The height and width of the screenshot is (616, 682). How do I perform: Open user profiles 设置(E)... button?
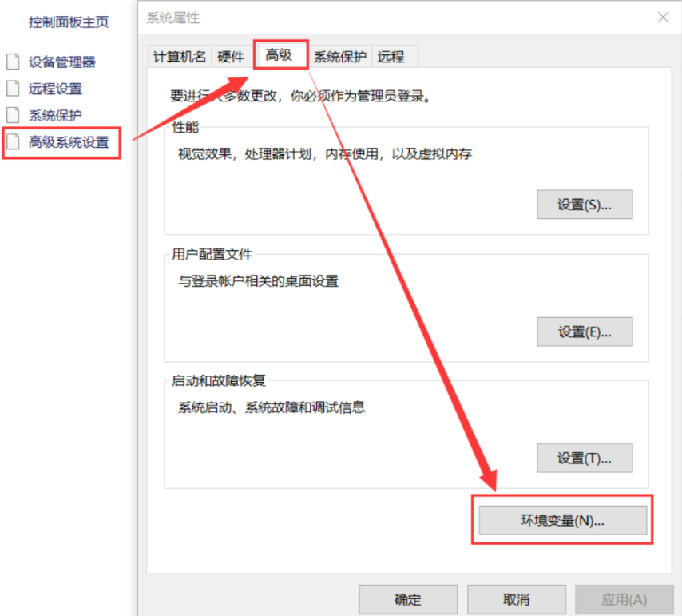[x=585, y=332]
